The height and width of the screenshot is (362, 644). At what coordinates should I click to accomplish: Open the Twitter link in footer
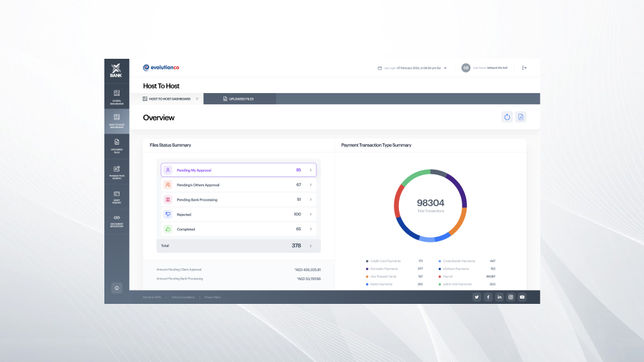(x=476, y=297)
